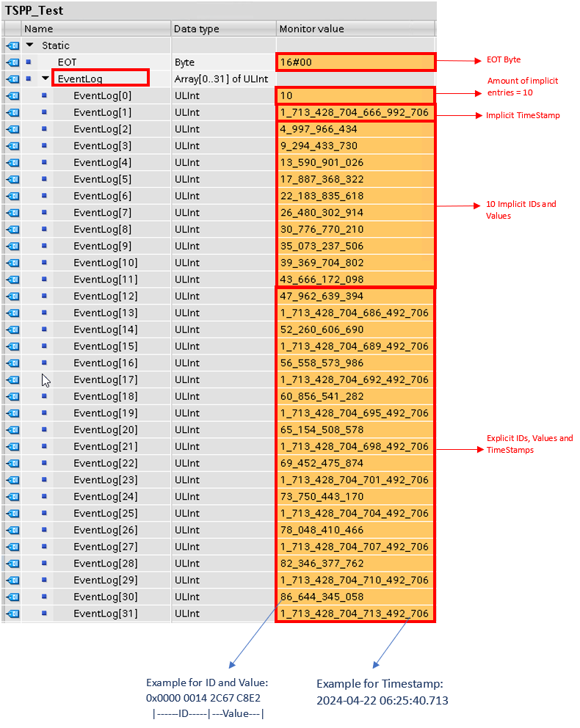Click the DB icon in the EventLog row

(12, 79)
